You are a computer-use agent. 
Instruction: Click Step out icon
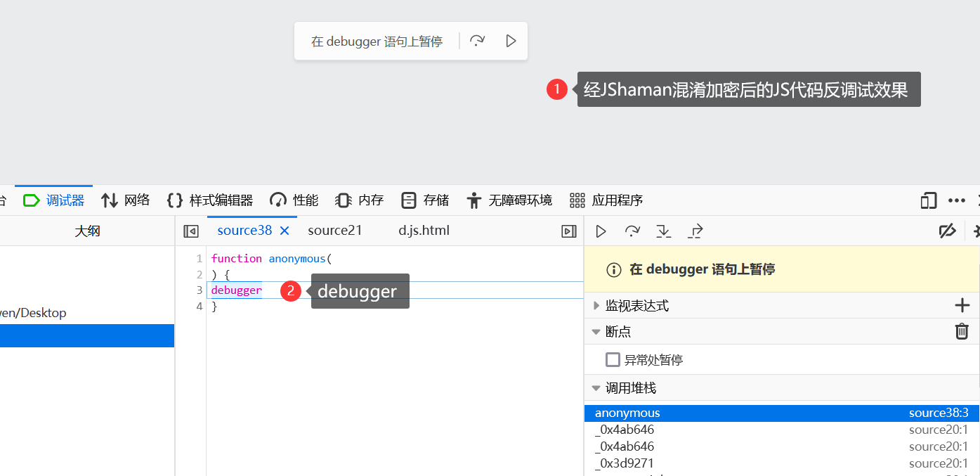695,231
